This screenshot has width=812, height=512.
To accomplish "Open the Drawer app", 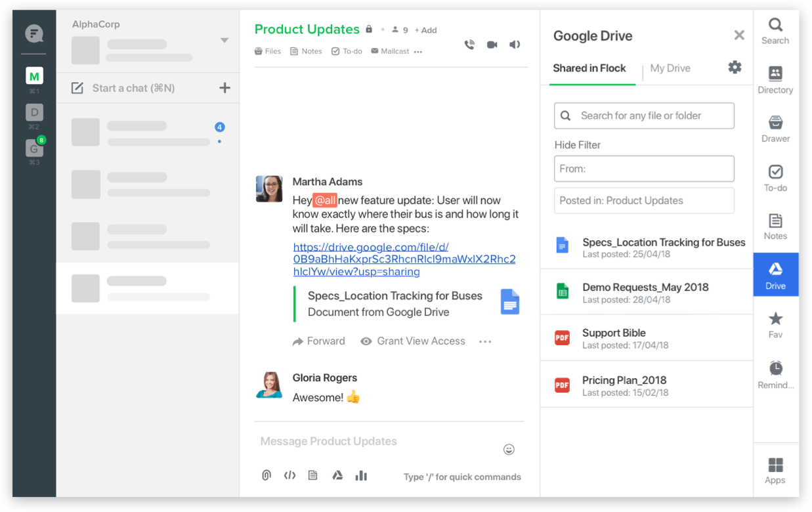I will click(775, 129).
